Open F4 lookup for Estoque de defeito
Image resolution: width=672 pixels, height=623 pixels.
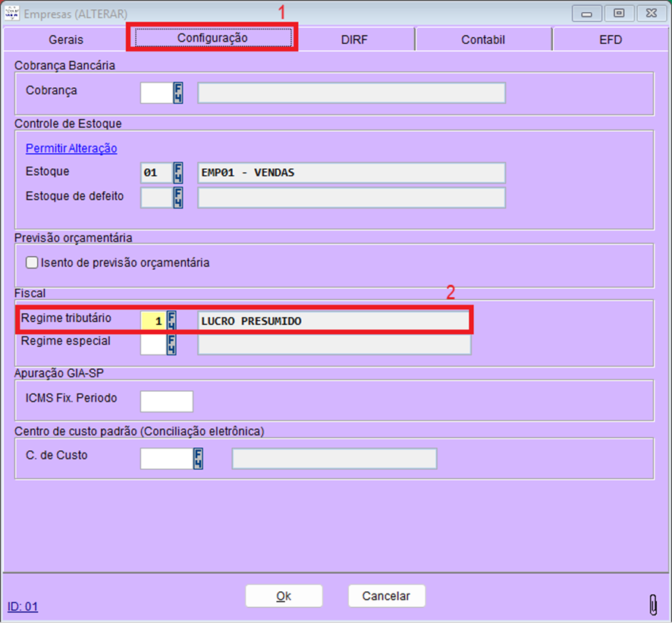click(x=177, y=198)
